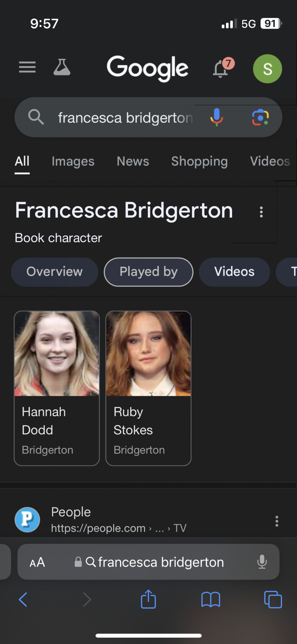Tap Google search field with francesca bridgerton
This screenshot has width=297, height=644.
126,118
